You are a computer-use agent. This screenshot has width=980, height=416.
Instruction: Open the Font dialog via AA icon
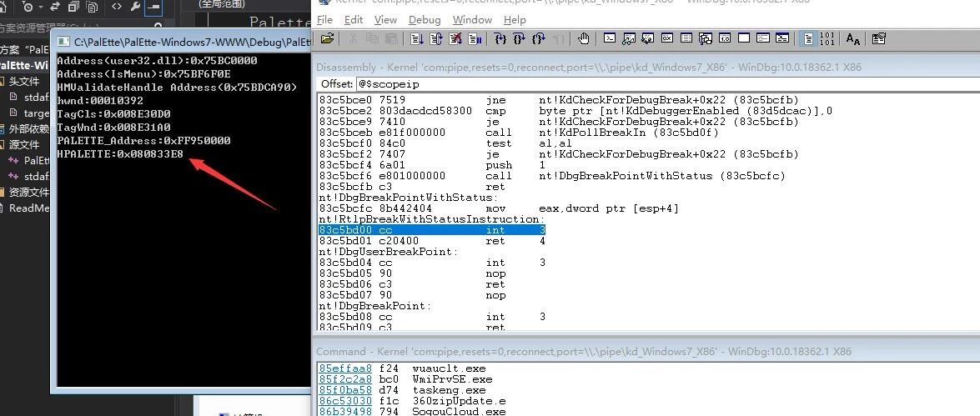[x=853, y=38]
